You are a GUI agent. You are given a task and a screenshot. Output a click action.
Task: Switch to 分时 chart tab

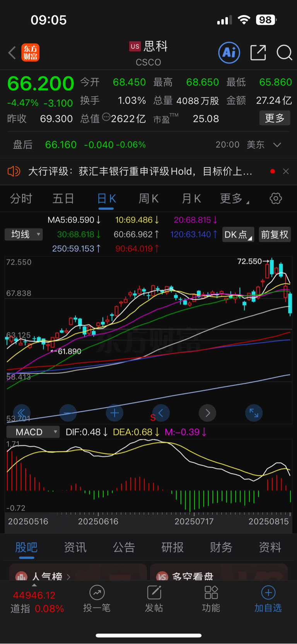point(21,199)
